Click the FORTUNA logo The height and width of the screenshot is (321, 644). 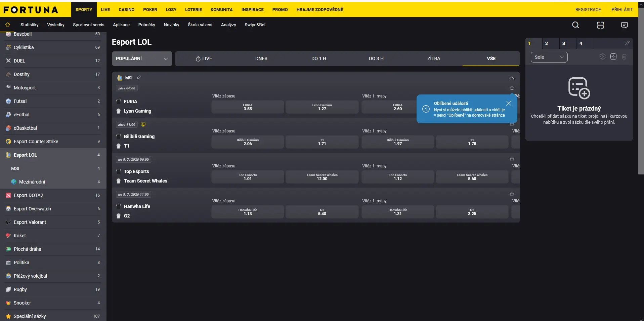tap(31, 10)
